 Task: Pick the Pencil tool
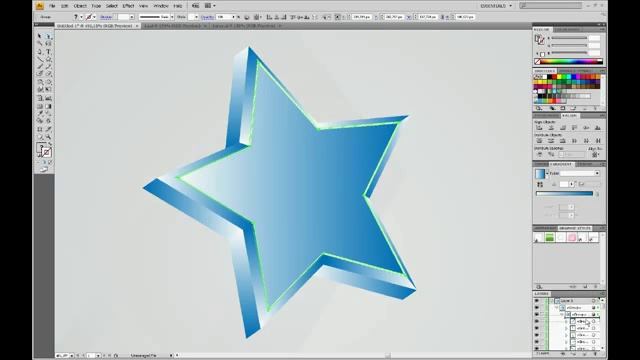point(49,67)
